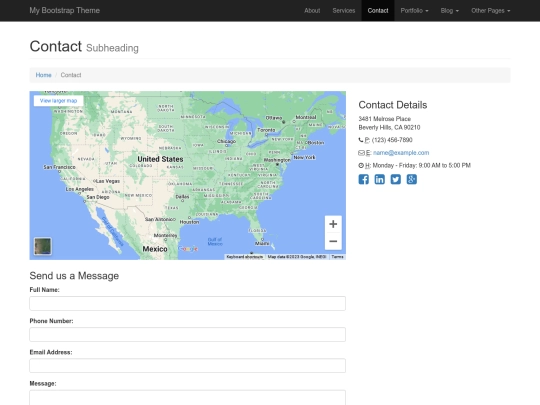Go to the Services page
The image size is (540, 405).
pyautogui.click(x=344, y=11)
